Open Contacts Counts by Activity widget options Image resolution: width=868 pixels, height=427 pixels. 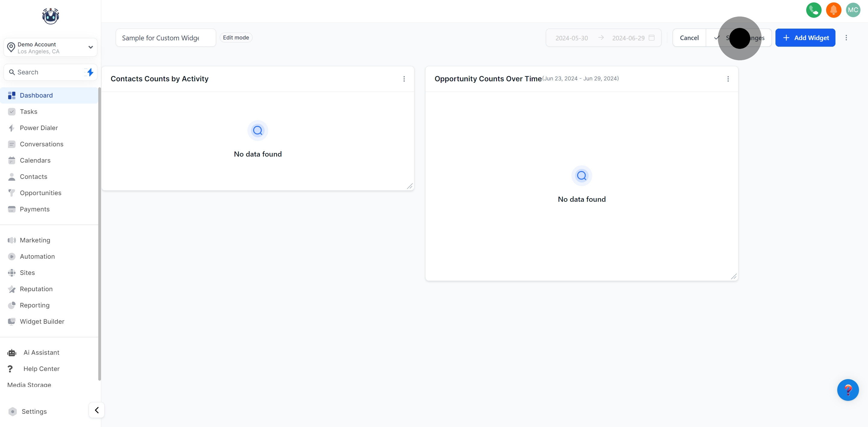click(x=404, y=79)
